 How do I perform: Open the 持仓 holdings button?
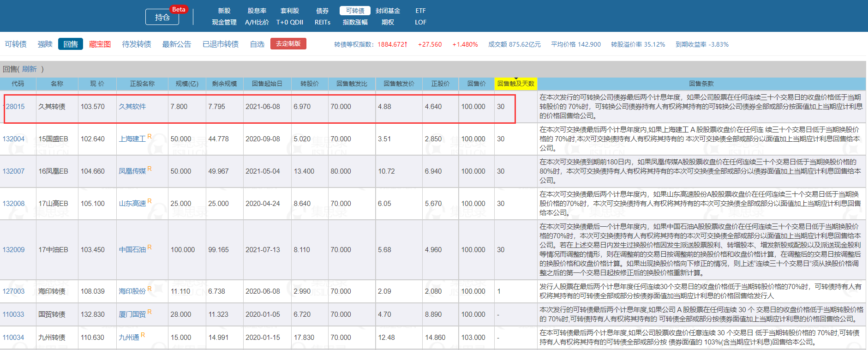pyautogui.click(x=162, y=18)
